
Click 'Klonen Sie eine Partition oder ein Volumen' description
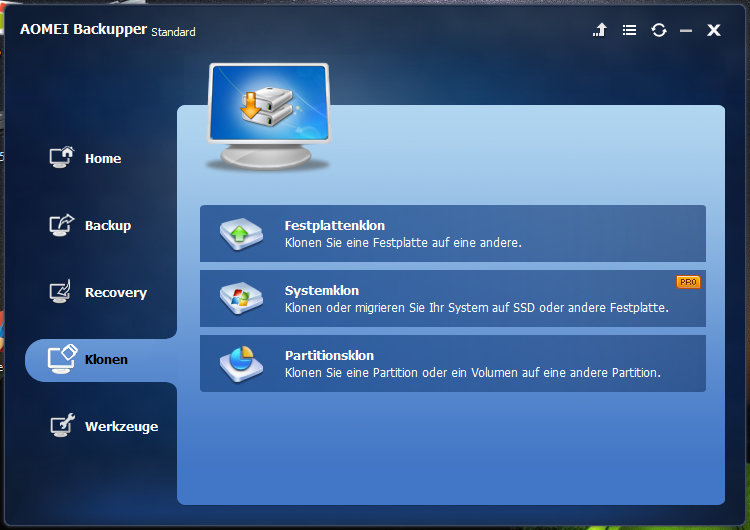[x=473, y=373]
